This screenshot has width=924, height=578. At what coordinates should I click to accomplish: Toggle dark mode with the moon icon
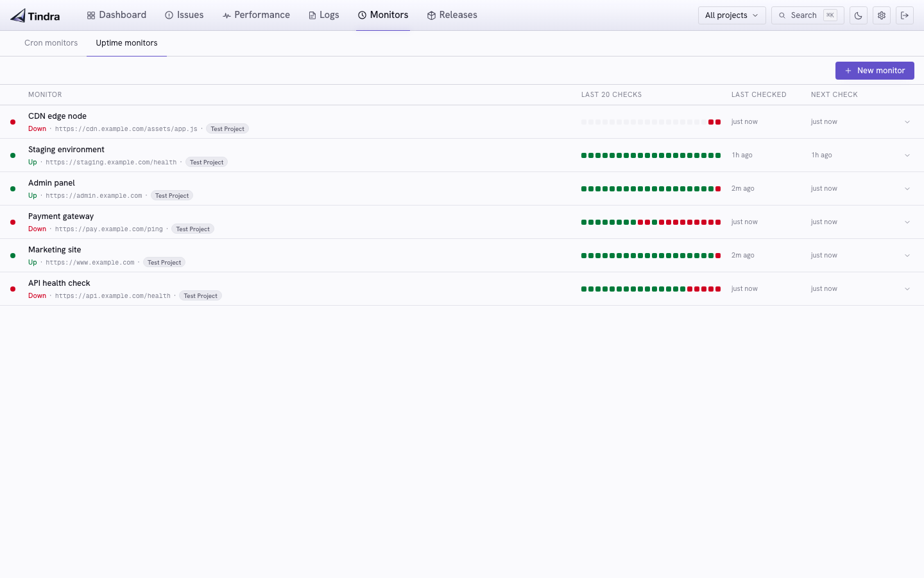(859, 15)
